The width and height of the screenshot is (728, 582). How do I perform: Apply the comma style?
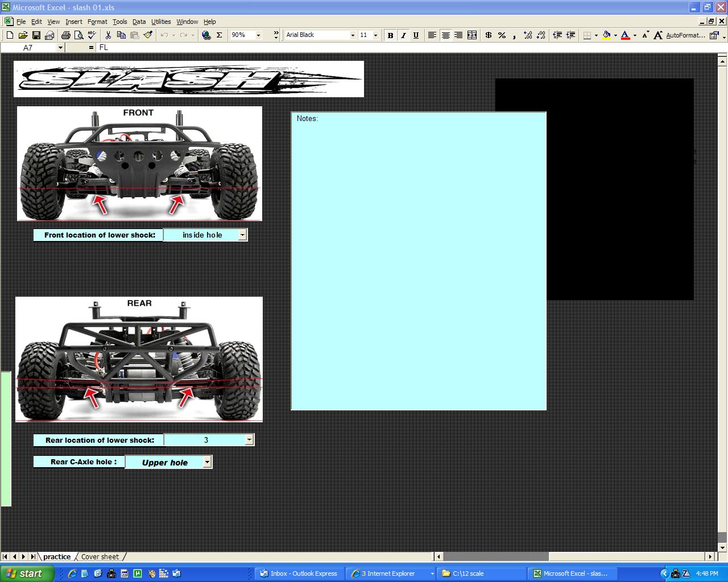514,35
